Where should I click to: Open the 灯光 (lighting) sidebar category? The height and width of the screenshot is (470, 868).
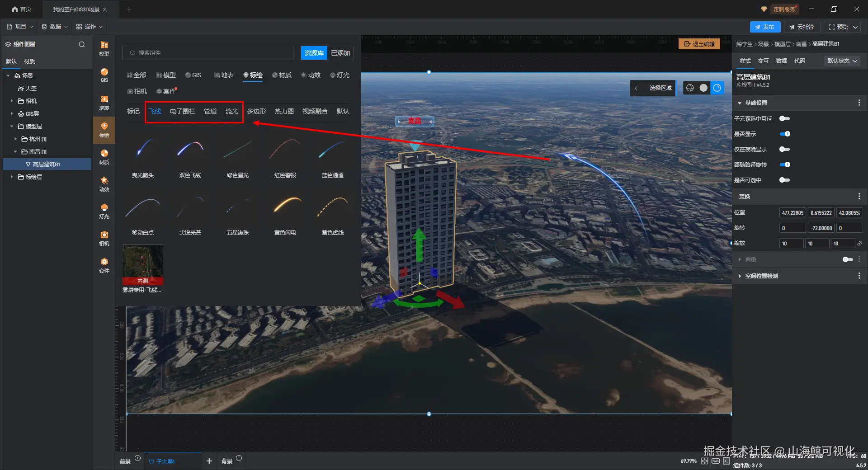point(104,211)
